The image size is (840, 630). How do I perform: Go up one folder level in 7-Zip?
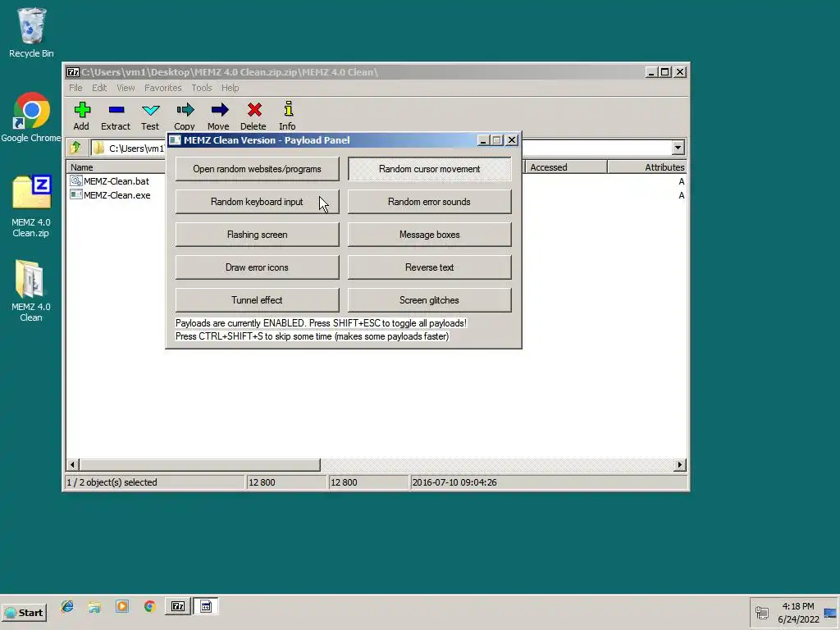[x=75, y=148]
